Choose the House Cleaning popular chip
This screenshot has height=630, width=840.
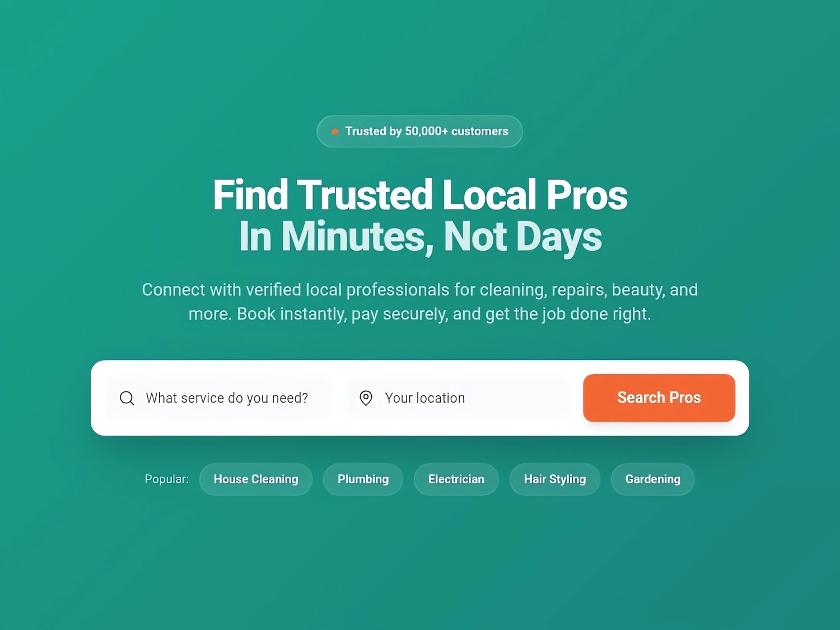coord(256,479)
